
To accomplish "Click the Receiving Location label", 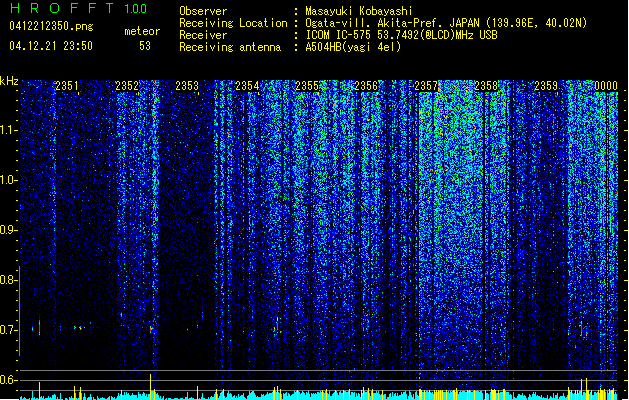I will (233, 23).
